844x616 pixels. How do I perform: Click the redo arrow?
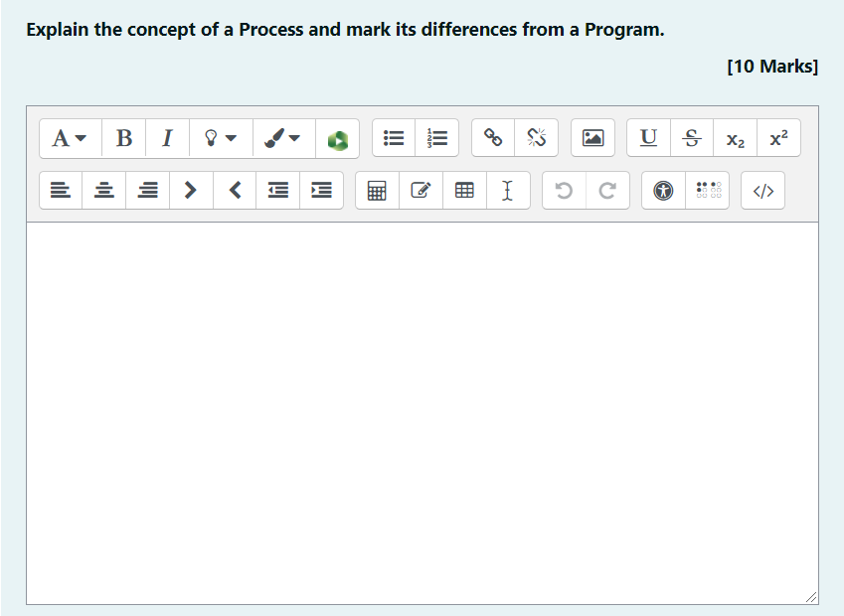607,191
